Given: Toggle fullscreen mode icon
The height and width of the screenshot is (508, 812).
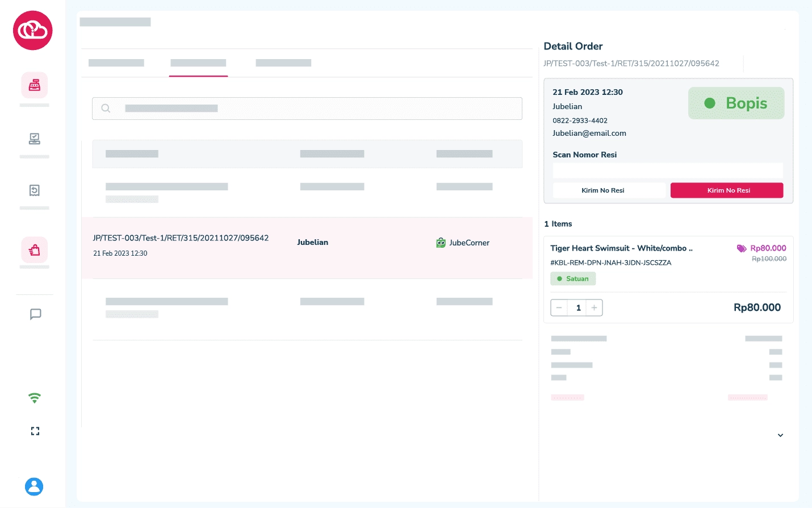Looking at the screenshot, I should 35,431.
